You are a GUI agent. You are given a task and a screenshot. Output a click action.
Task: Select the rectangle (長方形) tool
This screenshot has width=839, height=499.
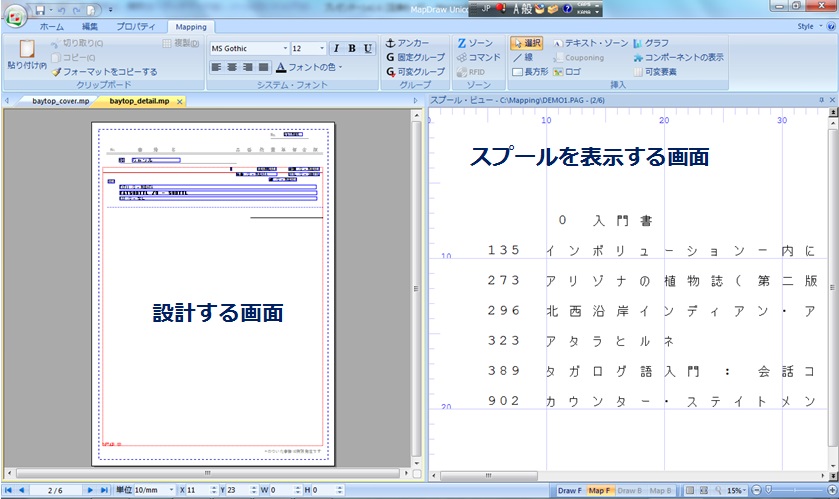pyautogui.click(x=530, y=72)
